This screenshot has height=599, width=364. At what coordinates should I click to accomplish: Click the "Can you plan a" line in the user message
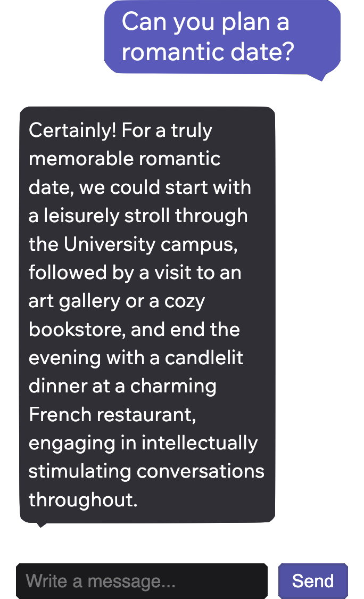click(x=205, y=22)
